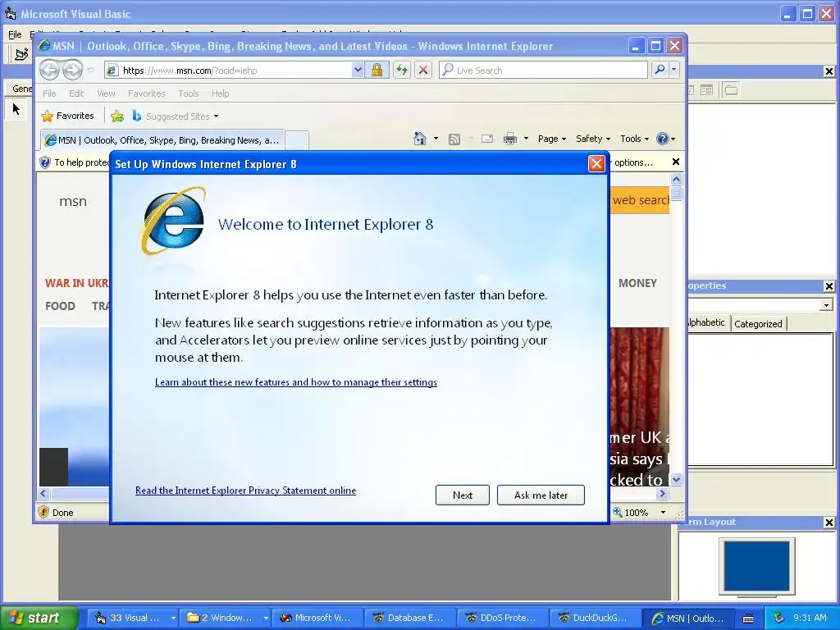Open the IE Favorites menu
840x630 pixels.
coord(146,94)
